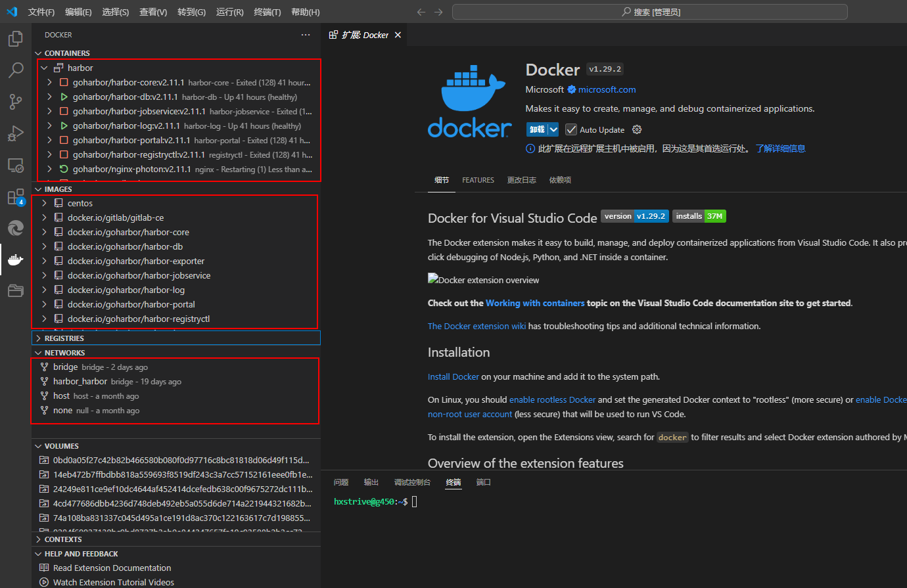Open the Edge tools icon in activity bar

click(16, 228)
